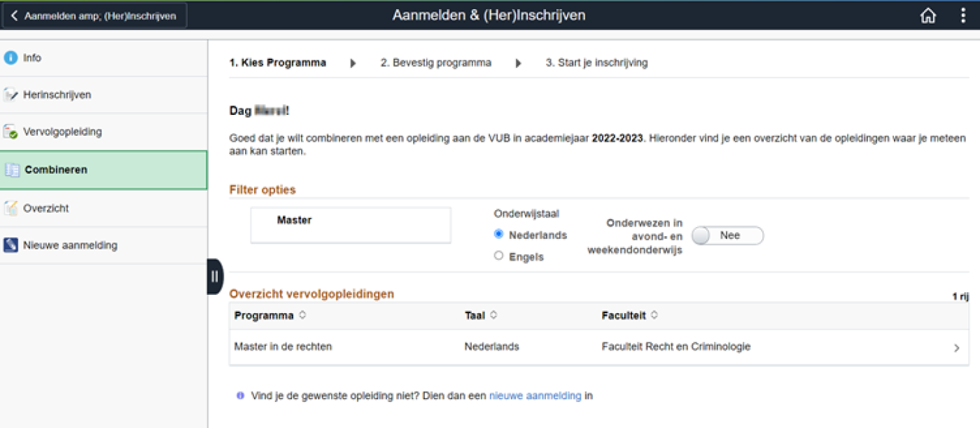Select the Master filter box
Viewport: 980px width, 428px height.
coord(351,225)
